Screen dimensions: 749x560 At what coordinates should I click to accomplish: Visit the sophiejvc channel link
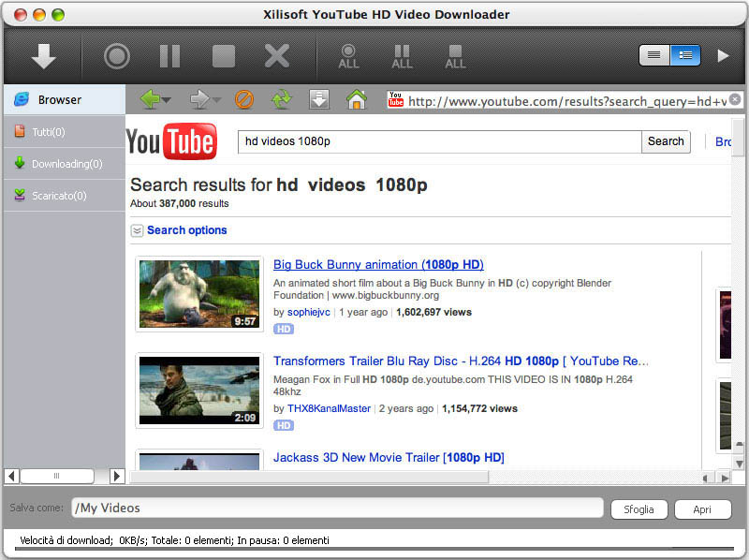[x=309, y=312]
